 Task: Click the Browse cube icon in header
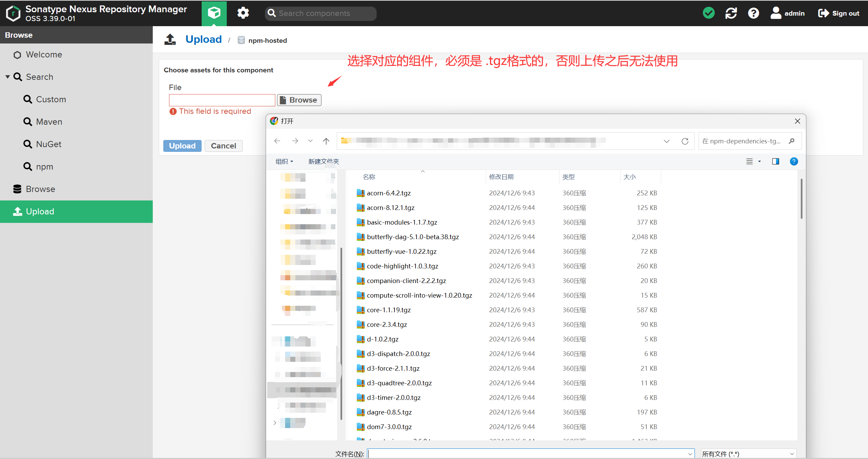214,13
